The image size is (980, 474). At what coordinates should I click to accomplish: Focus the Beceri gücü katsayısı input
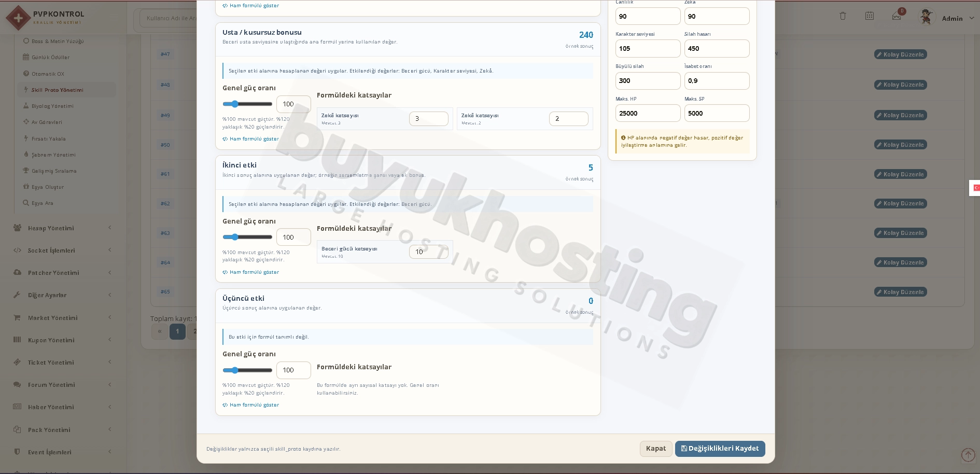tap(429, 252)
